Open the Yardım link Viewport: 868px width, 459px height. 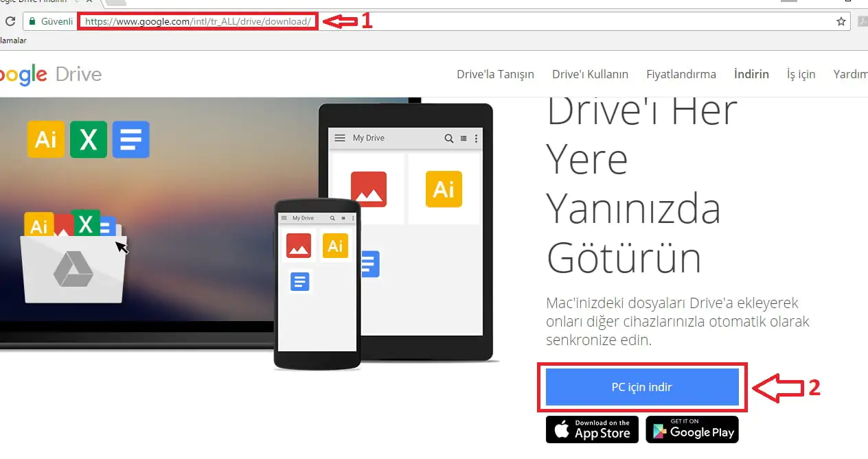[850, 74]
